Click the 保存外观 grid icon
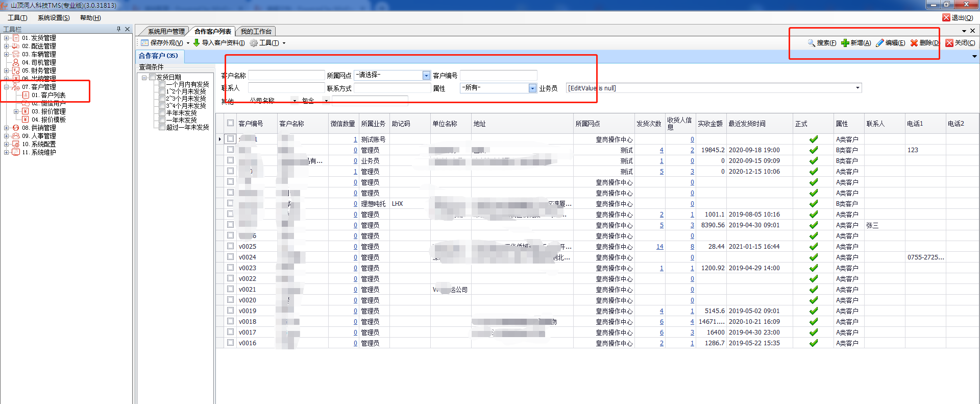Viewport: 980px width, 404px height. (x=144, y=43)
